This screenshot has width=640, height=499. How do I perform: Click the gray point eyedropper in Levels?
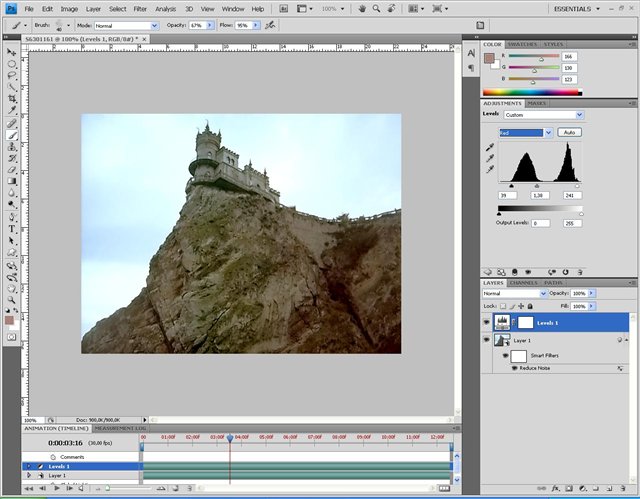[x=490, y=158]
